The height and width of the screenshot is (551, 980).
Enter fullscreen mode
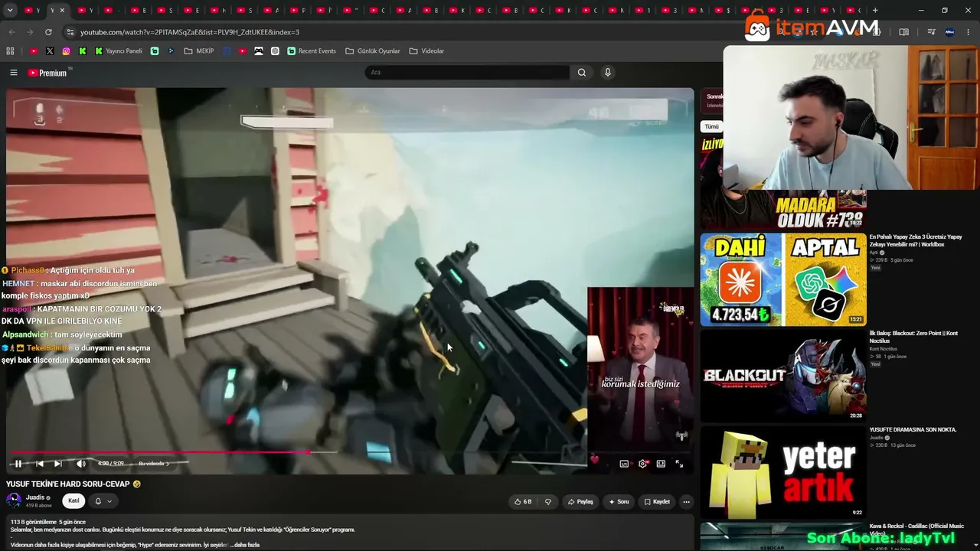679,464
